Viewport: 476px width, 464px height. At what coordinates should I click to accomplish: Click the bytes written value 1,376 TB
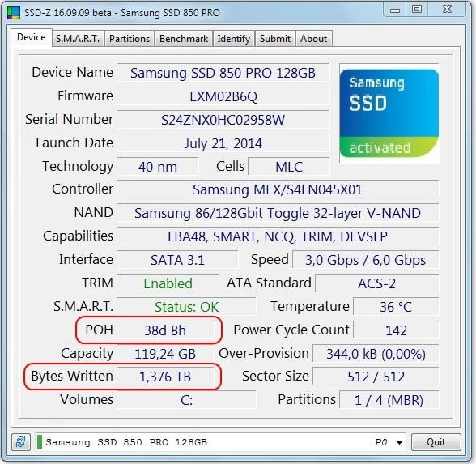(165, 377)
